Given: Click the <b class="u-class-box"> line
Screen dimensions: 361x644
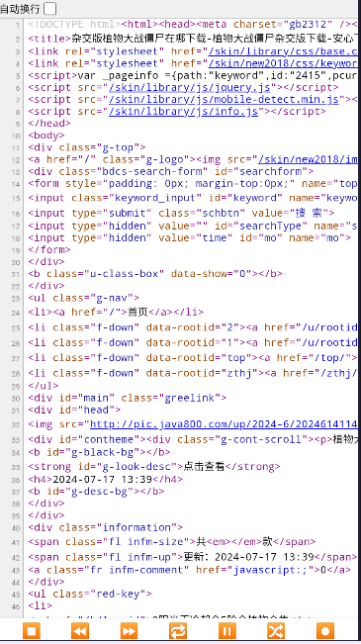Looking at the screenshot, I should click(x=155, y=274).
